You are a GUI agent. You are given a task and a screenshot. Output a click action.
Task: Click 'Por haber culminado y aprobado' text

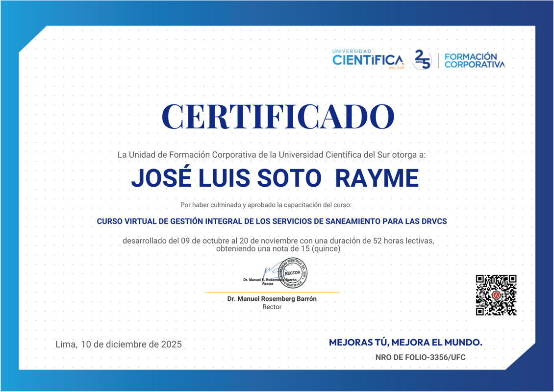click(x=266, y=205)
